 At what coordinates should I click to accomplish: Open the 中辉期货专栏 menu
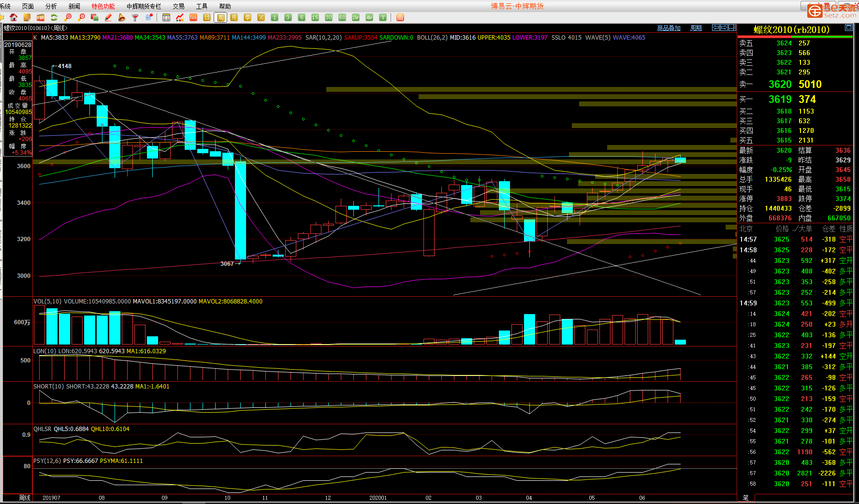[144, 6]
